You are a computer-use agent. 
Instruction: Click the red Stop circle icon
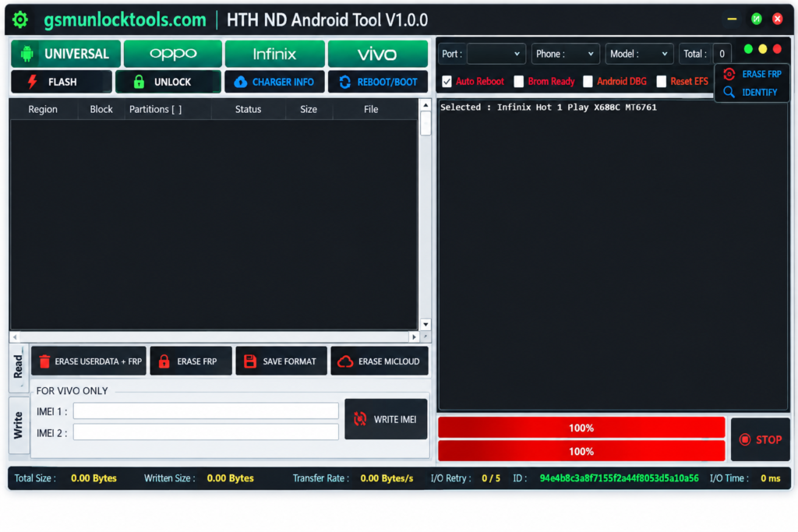pos(744,439)
